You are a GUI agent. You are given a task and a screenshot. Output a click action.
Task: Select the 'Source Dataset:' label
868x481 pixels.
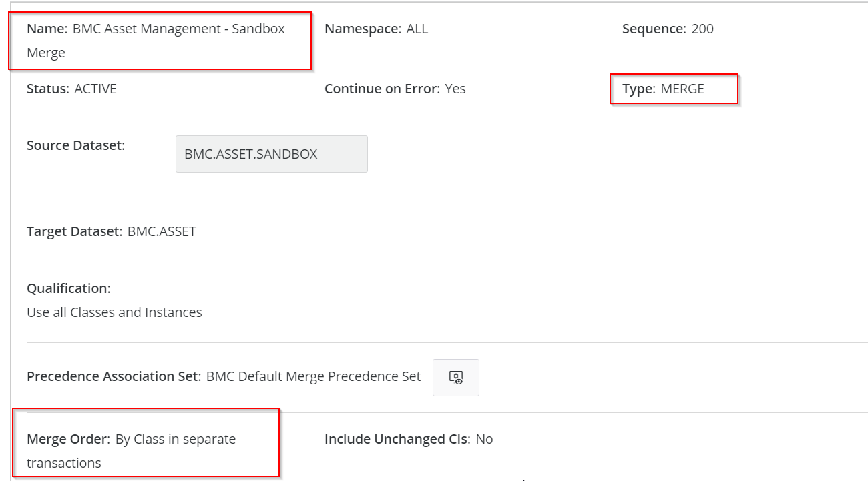point(75,145)
